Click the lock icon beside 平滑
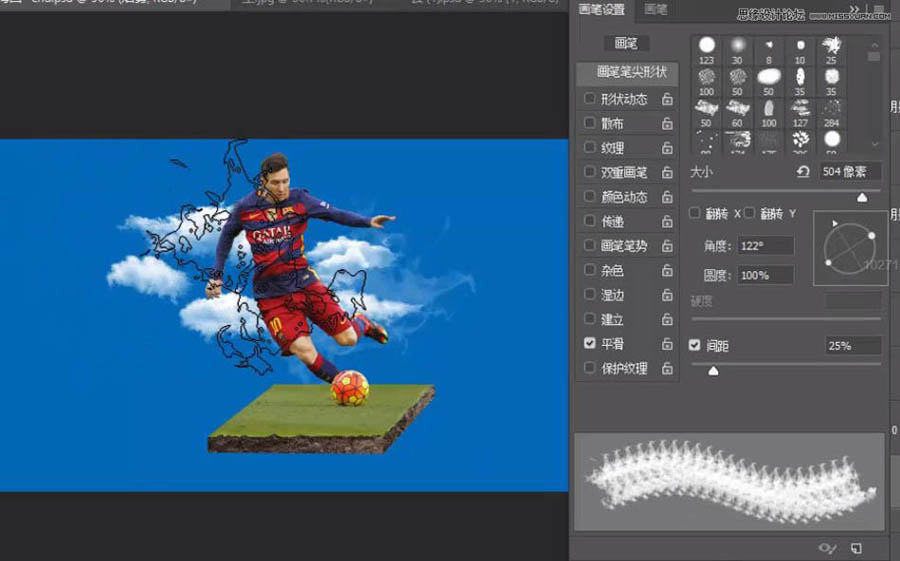The width and height of the screenshot is (900, 561). tap(667, 344)
